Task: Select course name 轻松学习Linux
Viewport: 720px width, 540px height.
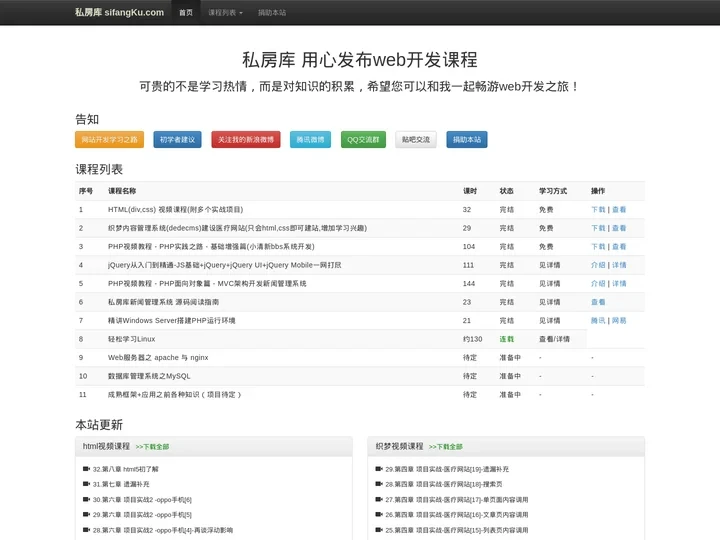Action: [x=131, y=339]
